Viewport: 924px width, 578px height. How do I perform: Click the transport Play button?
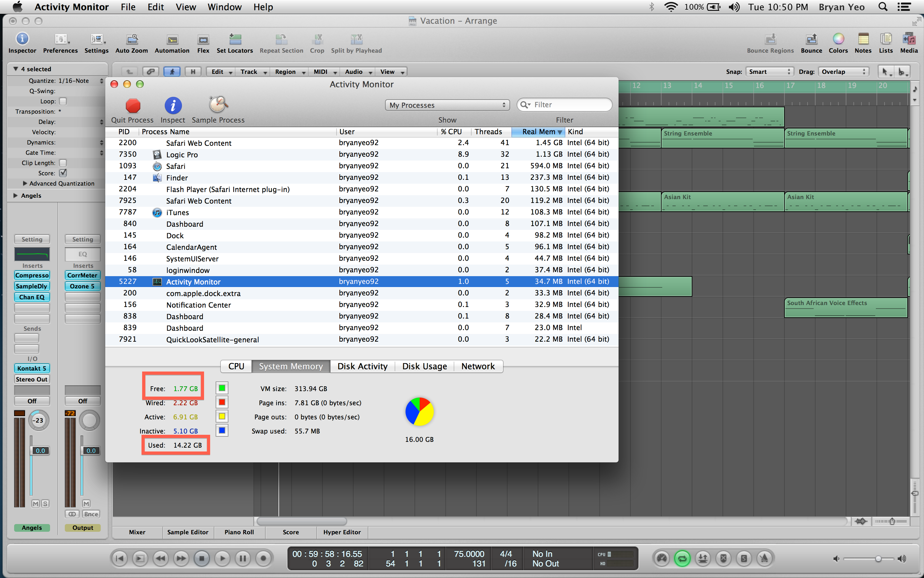coord(222,558)
